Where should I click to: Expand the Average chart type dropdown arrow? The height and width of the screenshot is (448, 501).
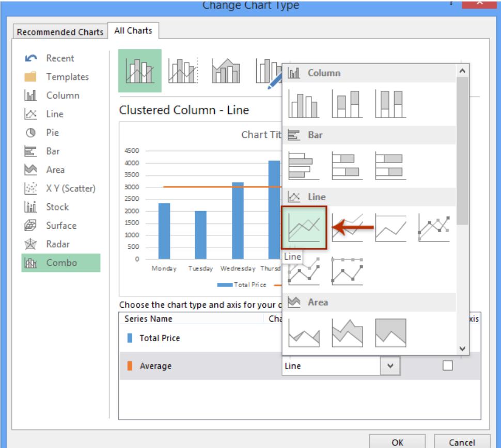[x=390, y=366]
